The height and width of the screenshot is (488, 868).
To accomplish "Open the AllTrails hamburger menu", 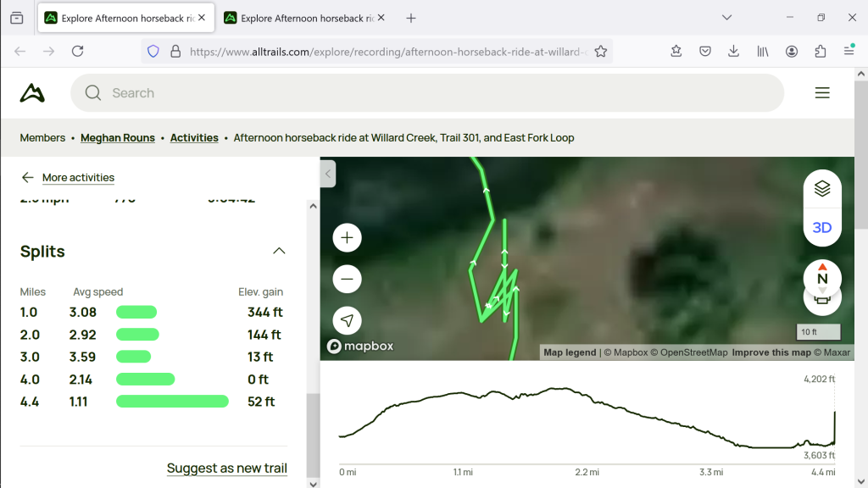I will coord(821,93).
